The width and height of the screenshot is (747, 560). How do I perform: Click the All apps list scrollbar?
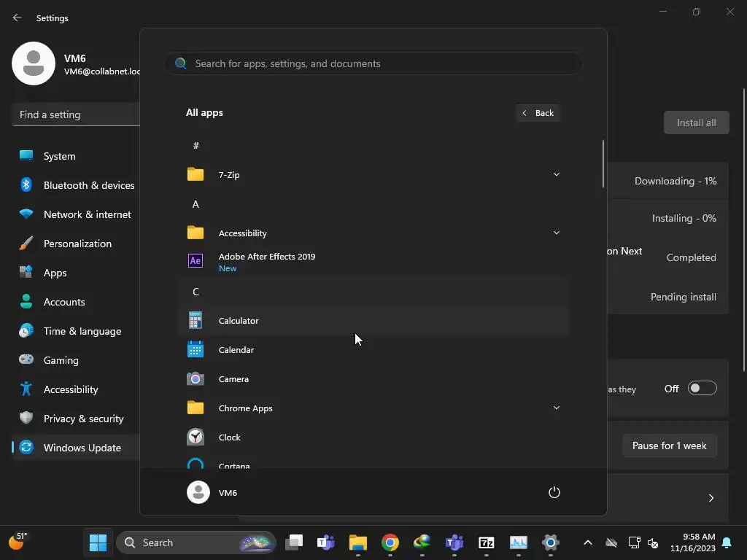pyautogui.click(x=603, y=164)
